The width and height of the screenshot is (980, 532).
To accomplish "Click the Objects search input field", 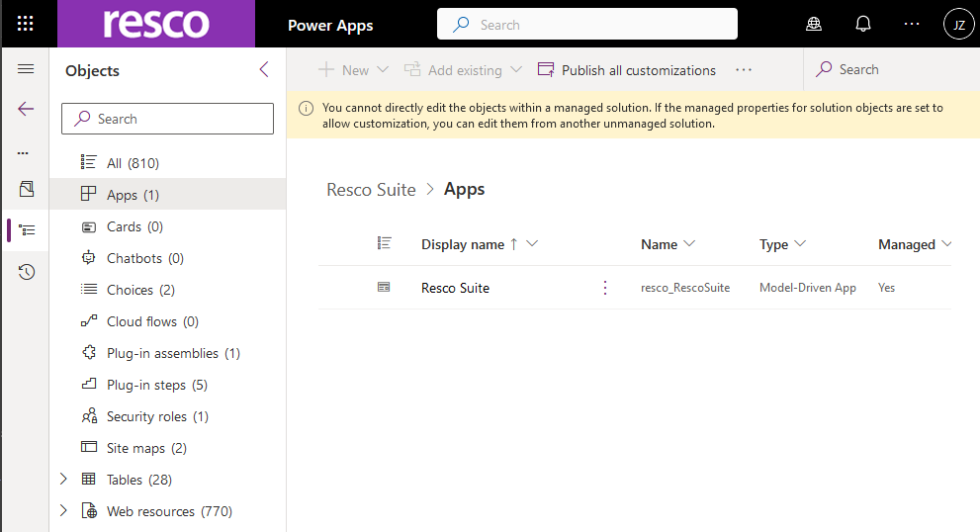I will point(168,119).
